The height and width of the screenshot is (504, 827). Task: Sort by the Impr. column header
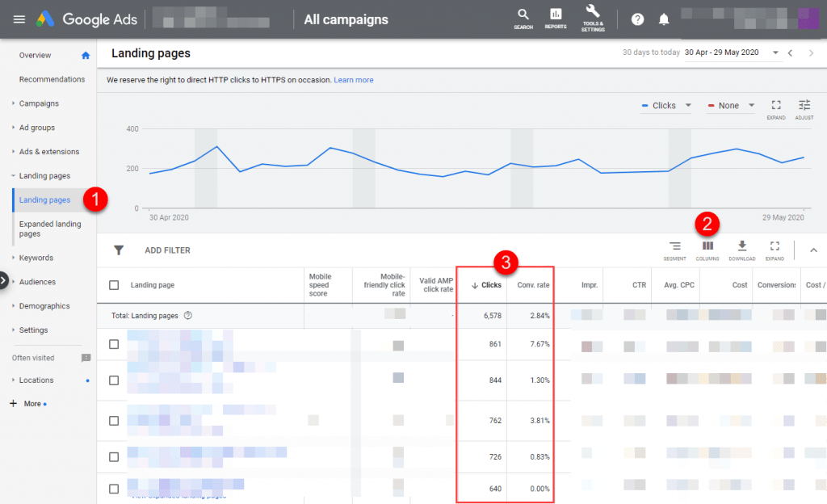click(x=590, y=285)
